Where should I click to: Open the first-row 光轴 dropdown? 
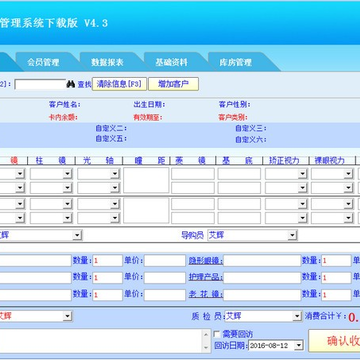click(x=115, y=174)
